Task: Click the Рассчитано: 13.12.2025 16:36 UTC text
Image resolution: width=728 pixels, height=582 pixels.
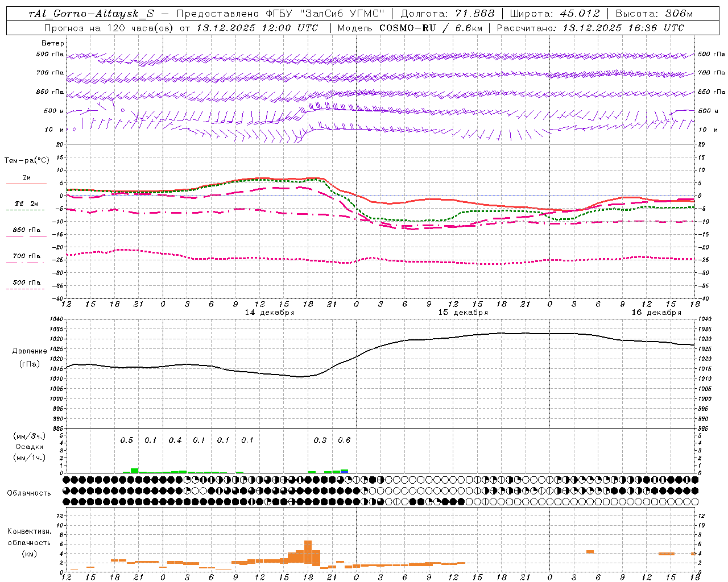Action: (590, 28)
